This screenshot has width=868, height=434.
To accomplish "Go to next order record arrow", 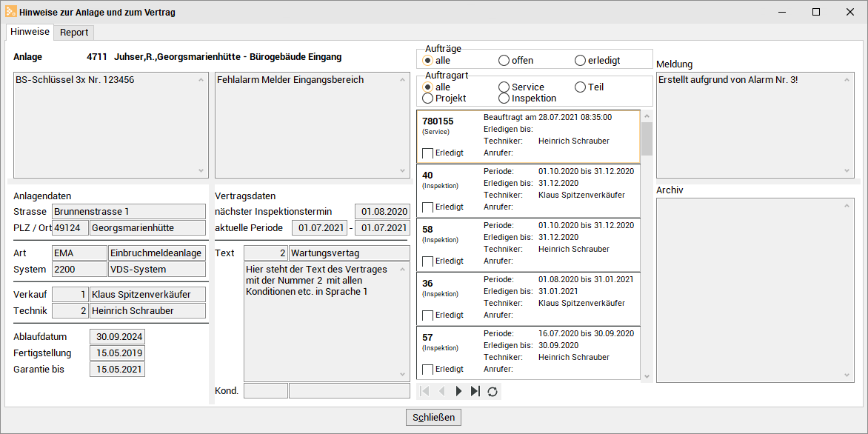I will click(458, 391).
